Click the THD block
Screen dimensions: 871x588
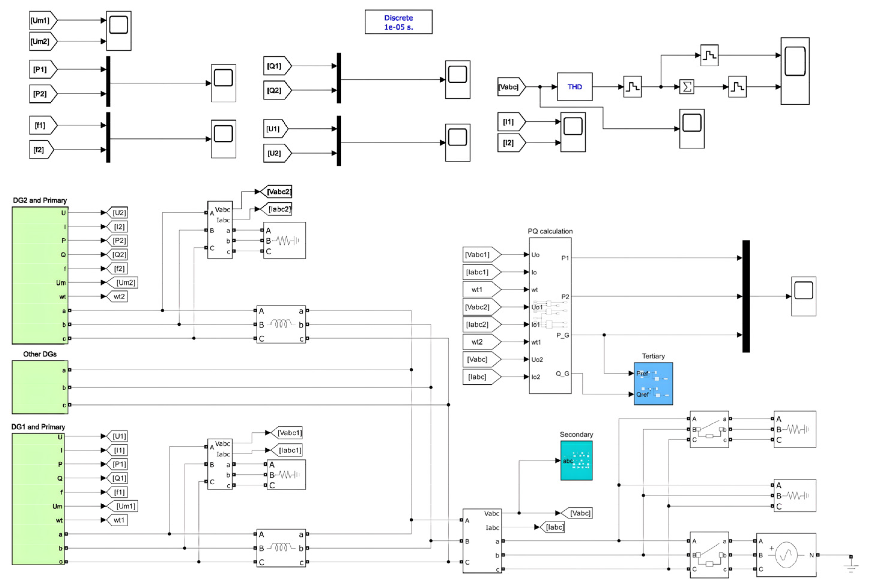(x=574, y=87)
